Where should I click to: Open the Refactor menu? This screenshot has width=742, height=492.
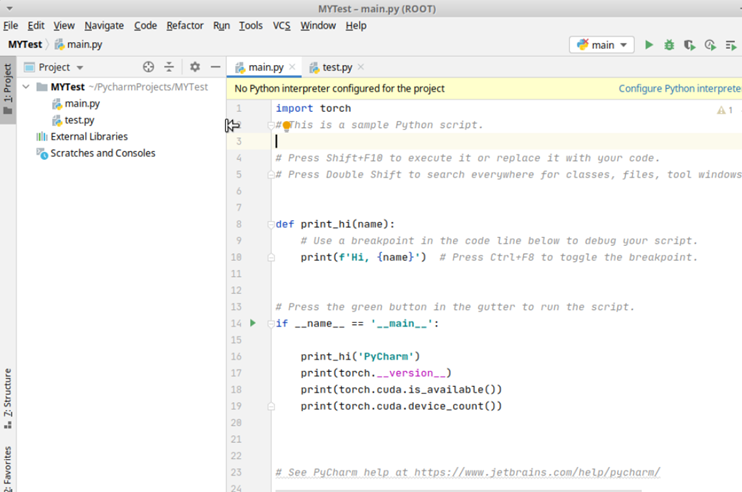coord(185,26)
